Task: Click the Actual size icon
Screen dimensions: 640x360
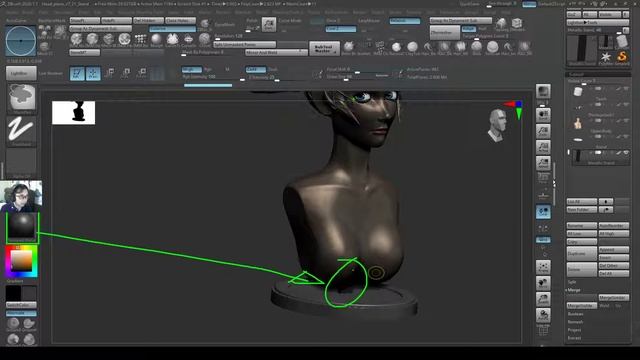Action: tap(543, 147)
